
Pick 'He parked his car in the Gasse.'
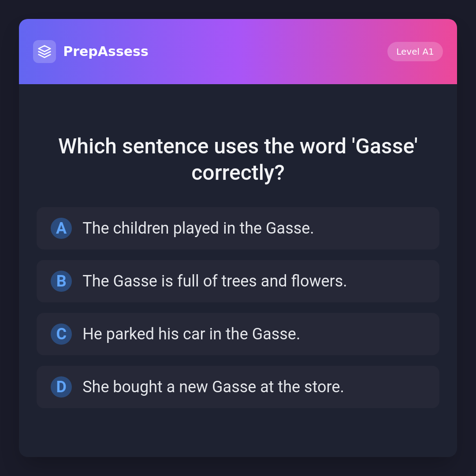click(x=191, y=334)
